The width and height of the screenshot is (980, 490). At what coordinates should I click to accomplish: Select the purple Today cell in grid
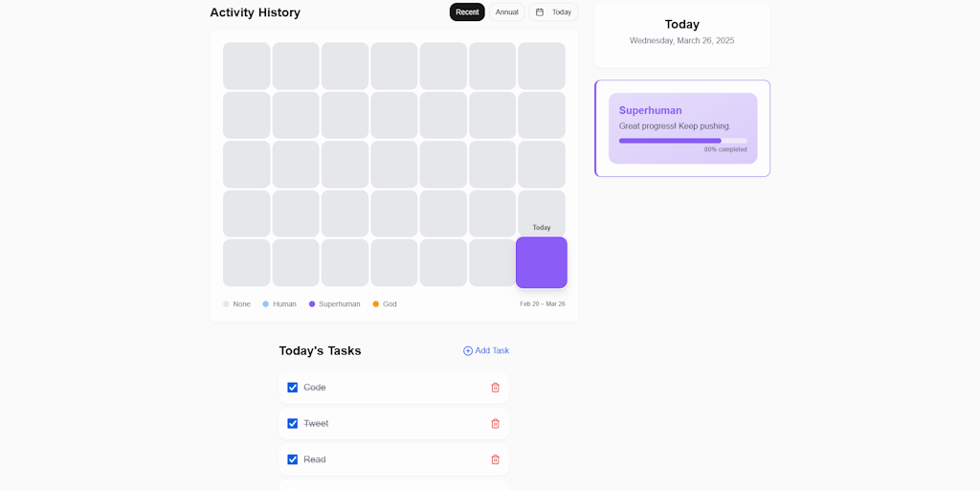click(x=542, y=262)
